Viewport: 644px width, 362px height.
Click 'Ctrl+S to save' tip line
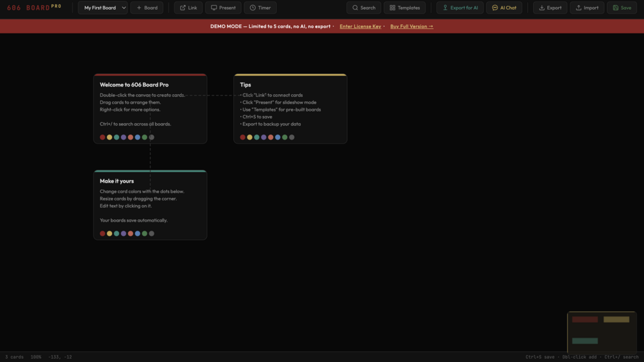[x=256, y=117]
